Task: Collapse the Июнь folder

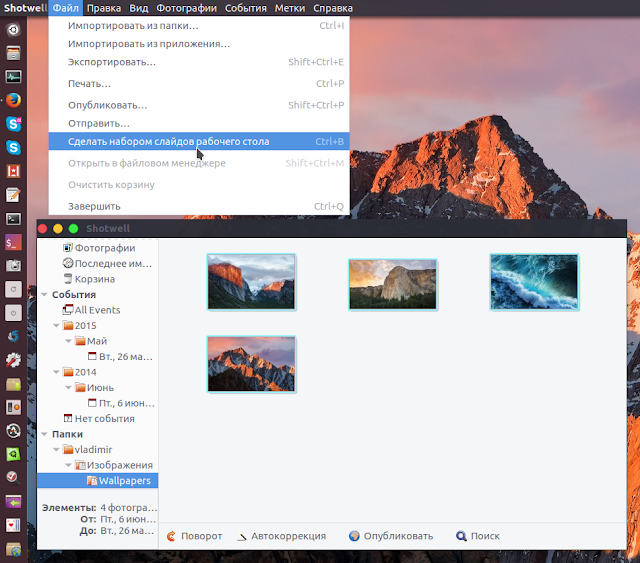Action: pyautogui.click(x=69, y=387)
